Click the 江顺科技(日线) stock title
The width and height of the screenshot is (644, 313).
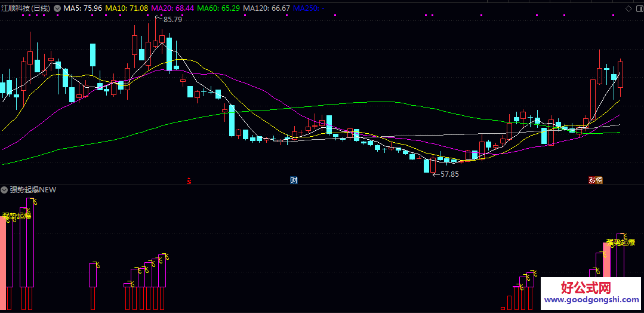pyautogui.click(x=26, y=8)
